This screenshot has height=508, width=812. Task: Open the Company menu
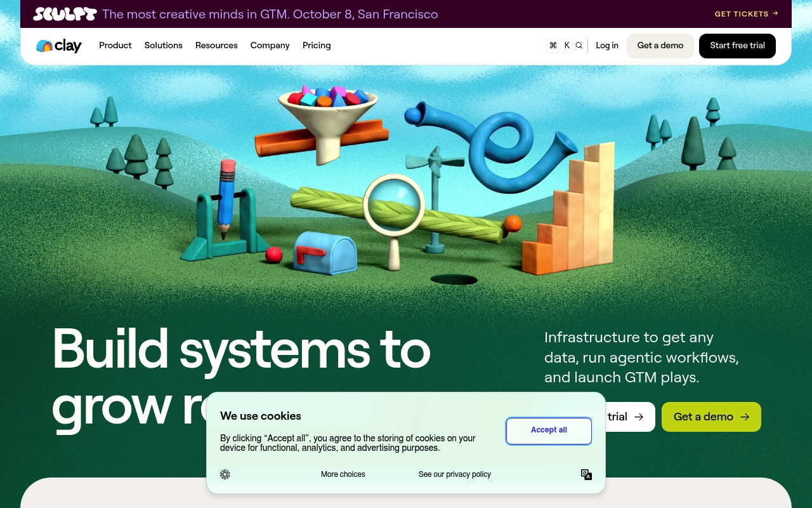pos(270,46)
